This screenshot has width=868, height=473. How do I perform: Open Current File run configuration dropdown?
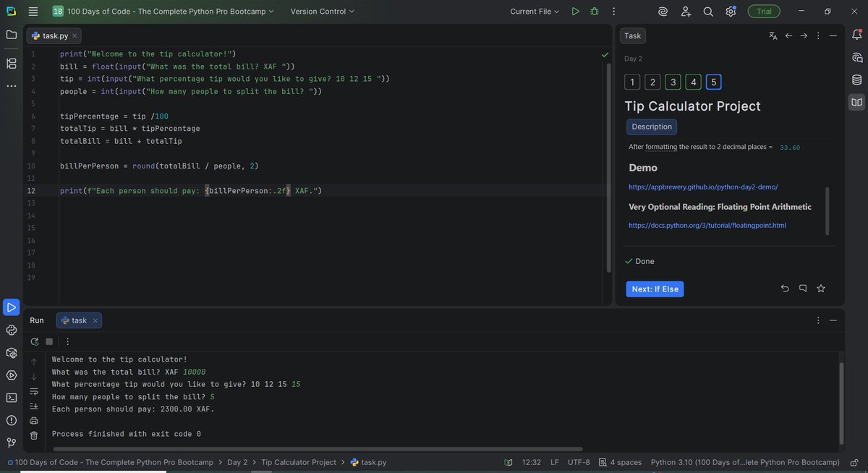(x=535, y=12)
